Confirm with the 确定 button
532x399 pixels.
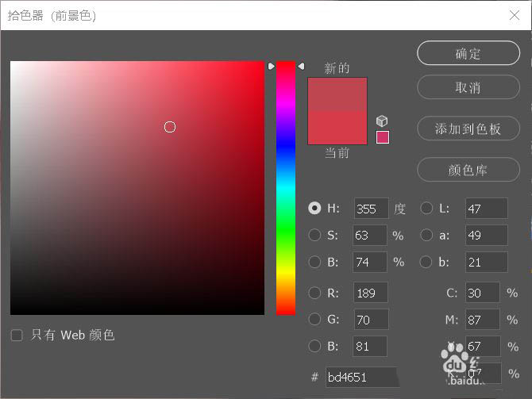pyautogui.click(x=468, y=53)
